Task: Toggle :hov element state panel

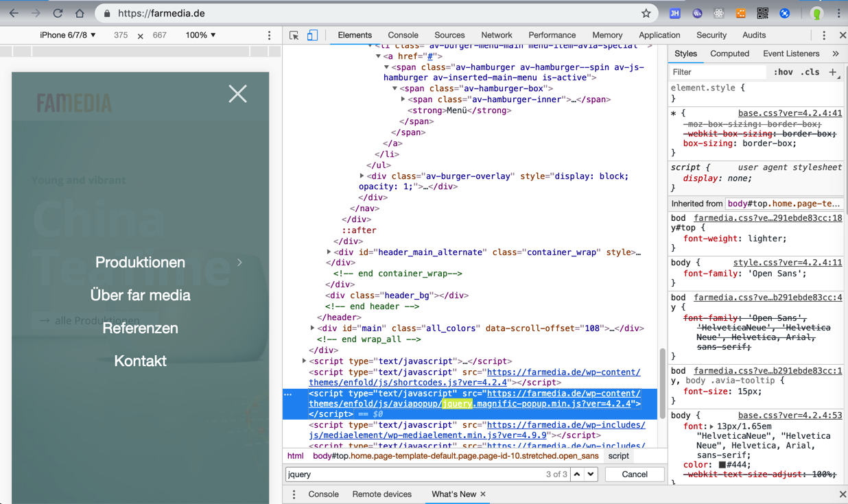Action: click(783, 72)
